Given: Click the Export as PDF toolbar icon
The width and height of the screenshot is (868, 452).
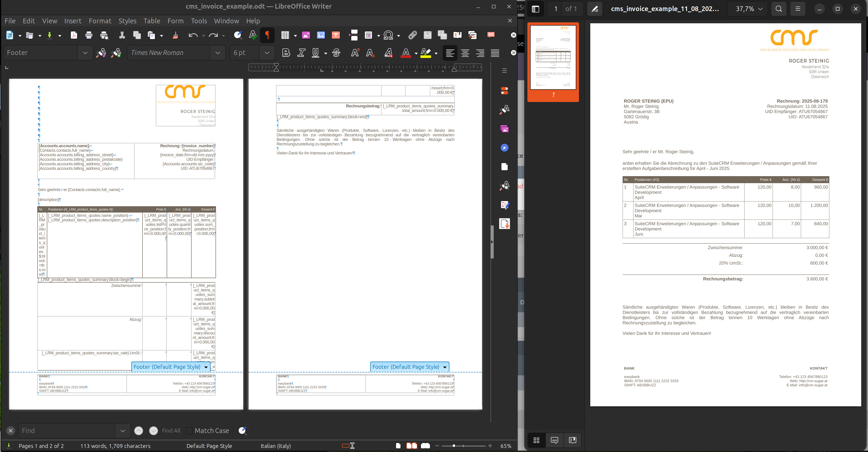Looking at the screenshot, I should pyautogui.click(x=74, y=35).
